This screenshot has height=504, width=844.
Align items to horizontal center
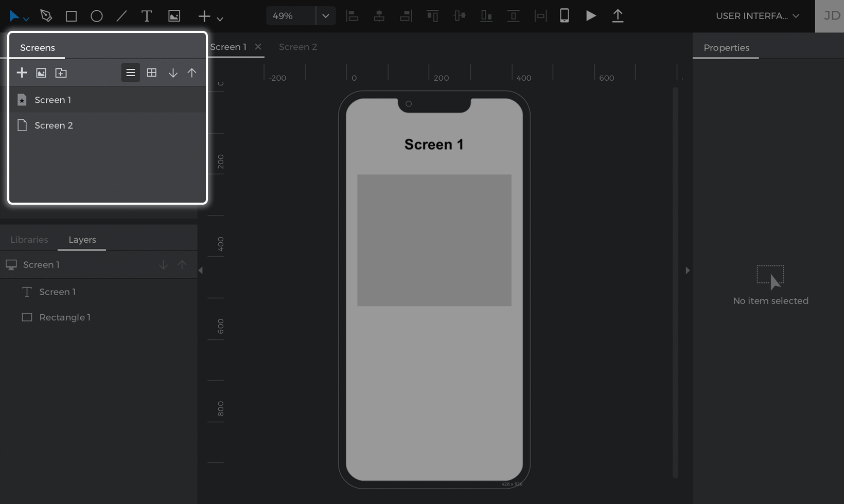pos(379,16)
